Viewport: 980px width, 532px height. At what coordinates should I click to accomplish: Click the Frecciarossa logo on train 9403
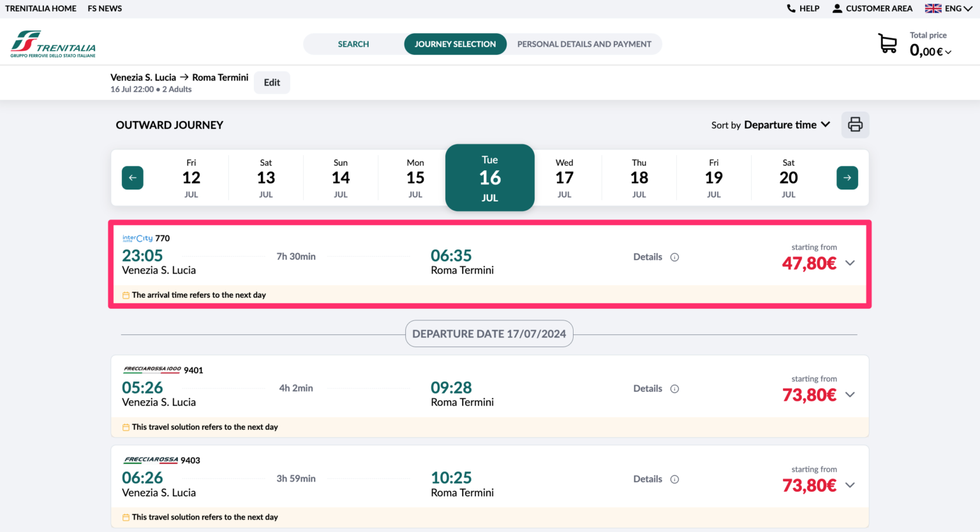[x=151, y=460]
